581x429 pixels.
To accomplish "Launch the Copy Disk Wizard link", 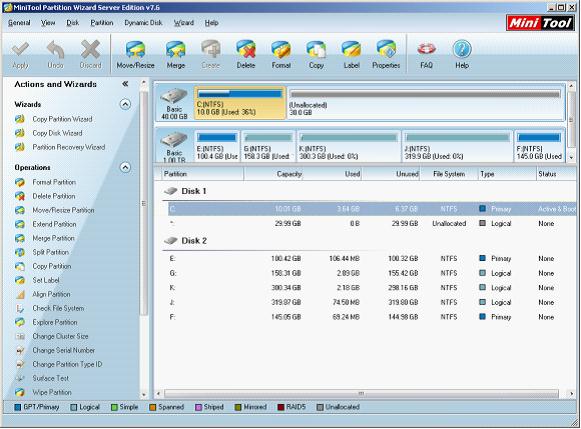I will (x=57, y=133).
